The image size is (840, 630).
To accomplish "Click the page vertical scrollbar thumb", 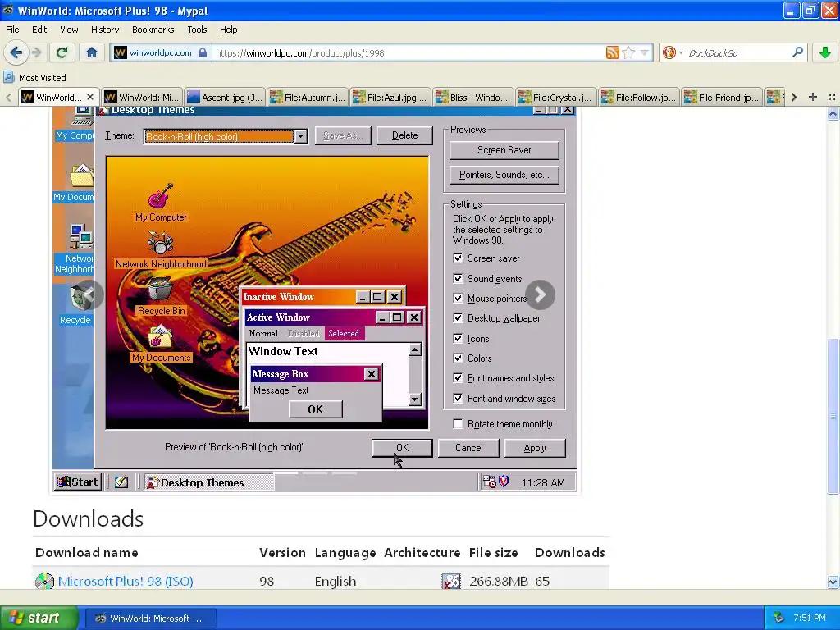I will point(833,416).
